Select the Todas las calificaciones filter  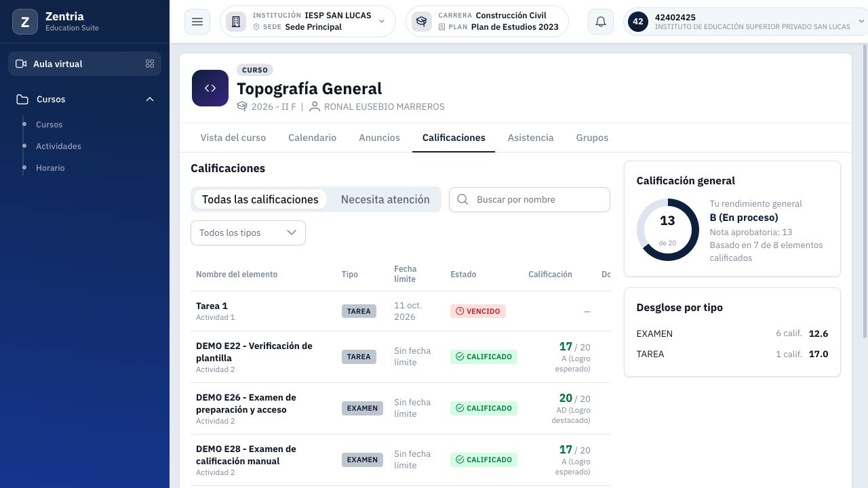coord(260,199)
